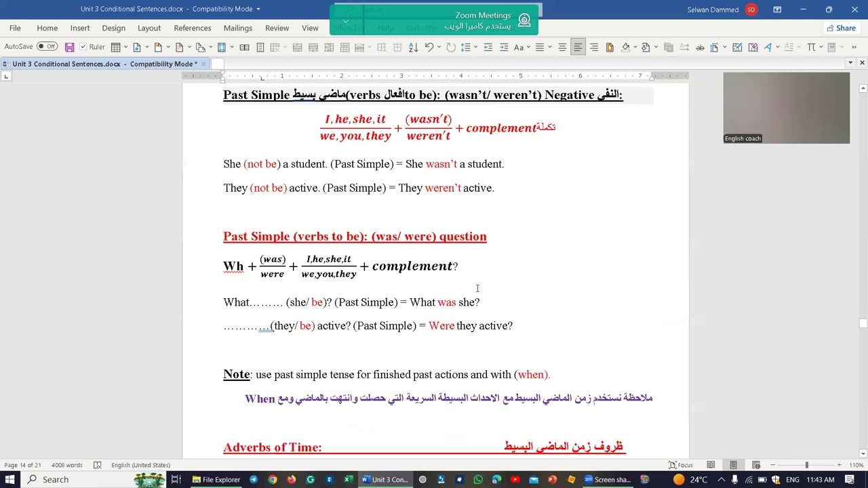868x488 pixels.
Task: Open the Review ribbon tab
Action: tap(277, 28)
